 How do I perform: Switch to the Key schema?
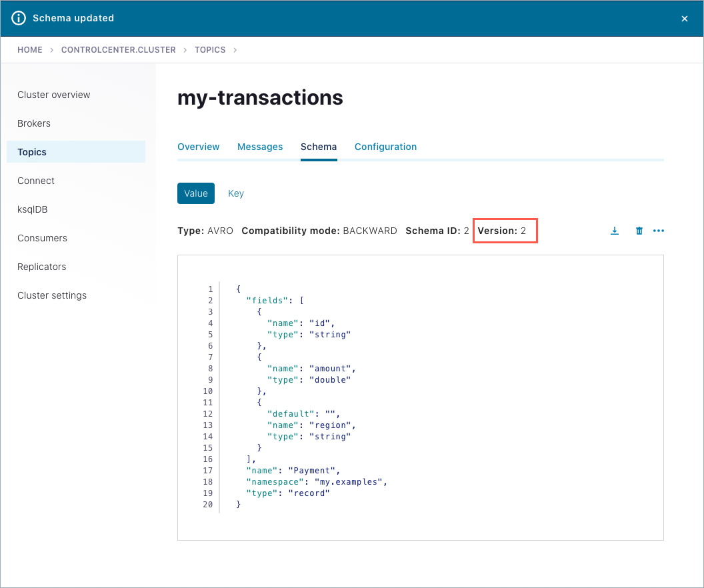coord(236,193)
